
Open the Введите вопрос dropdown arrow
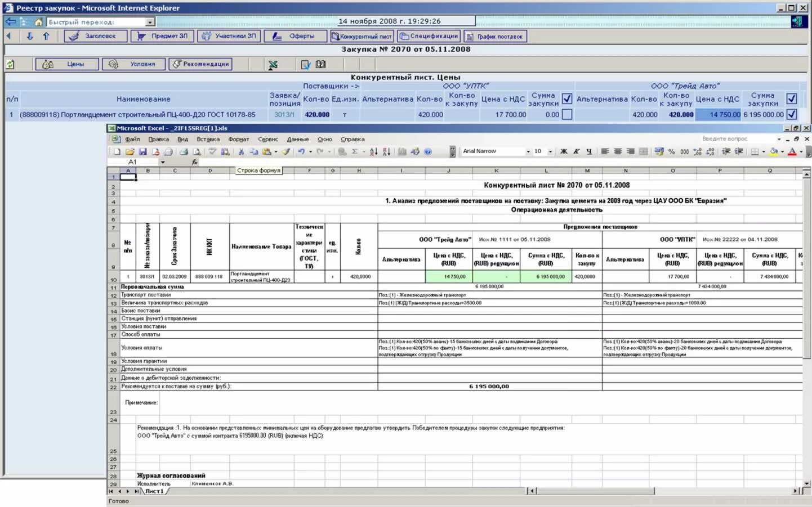pos(779,139)
